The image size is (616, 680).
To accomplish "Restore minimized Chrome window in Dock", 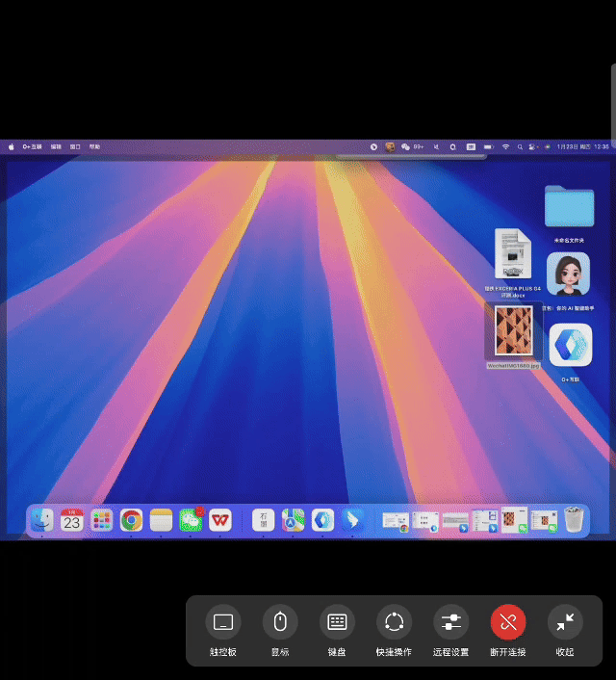I will point(396,521).
